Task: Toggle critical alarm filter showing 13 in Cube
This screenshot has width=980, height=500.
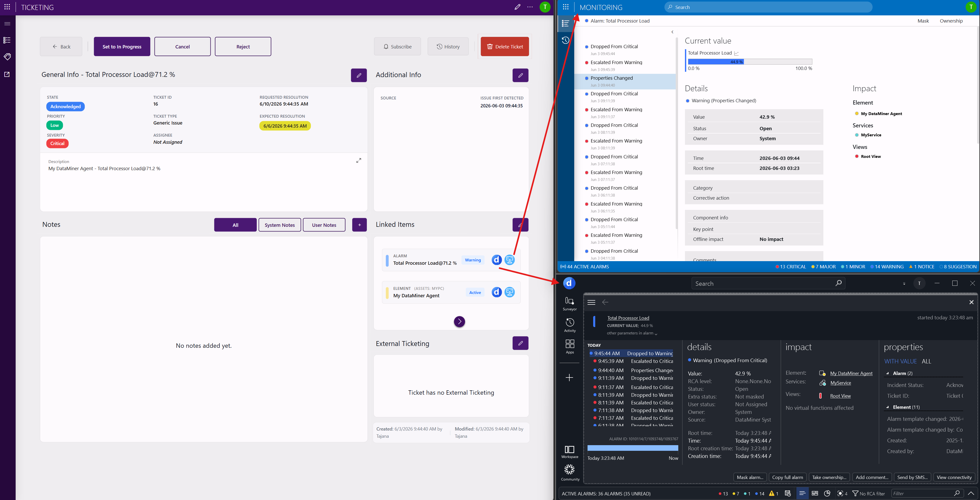Action: (723, 494)
